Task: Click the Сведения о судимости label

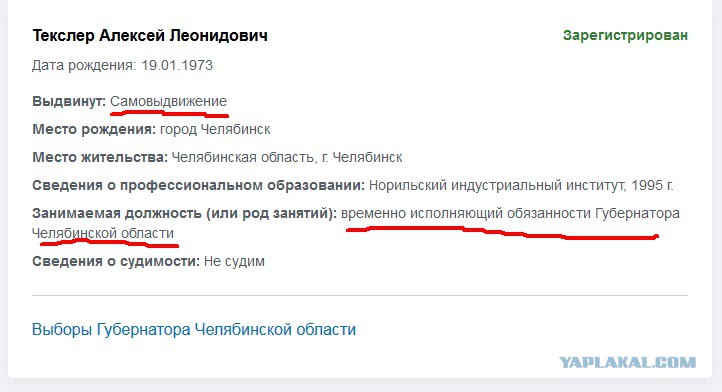Action: 116,262
